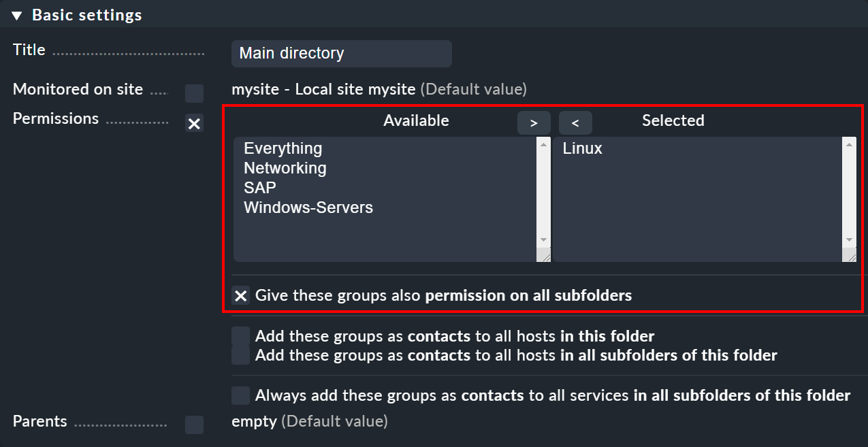Click the Available list resize grip
Image resolution: width=868 pixels, height=447 pixels.
pyautogui.click(x=543, y=255)
